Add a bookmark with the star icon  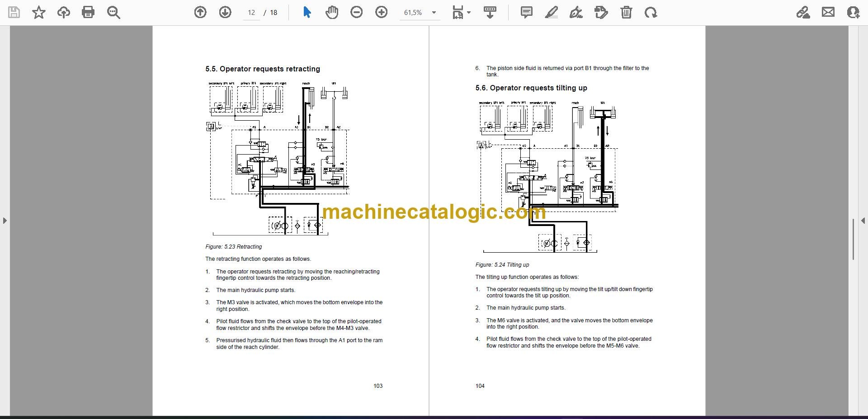39,12
